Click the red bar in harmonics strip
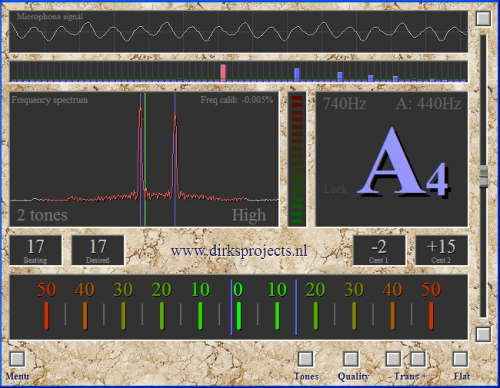Image resolution: width=500 pixels, height=388 pixels. [223, 73]
